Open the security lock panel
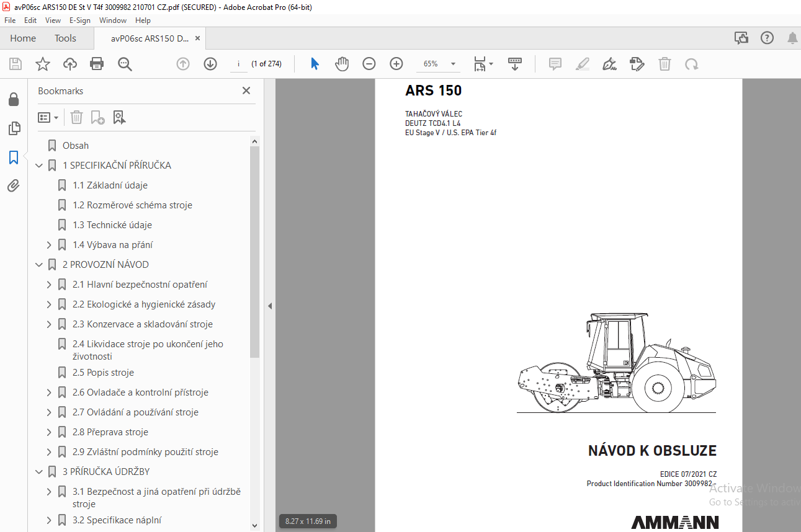The width and height of the screenshot is (801, 532). [x=13, y=99]
